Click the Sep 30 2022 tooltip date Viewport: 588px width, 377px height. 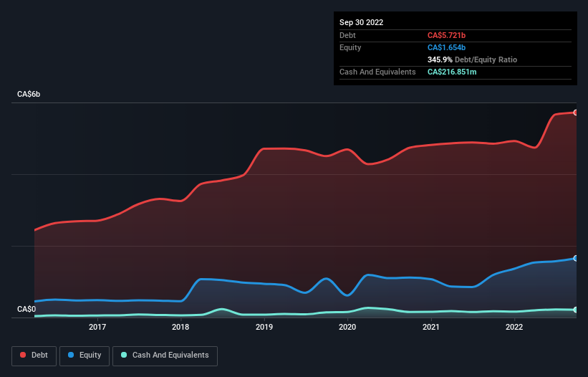[361, 22]
